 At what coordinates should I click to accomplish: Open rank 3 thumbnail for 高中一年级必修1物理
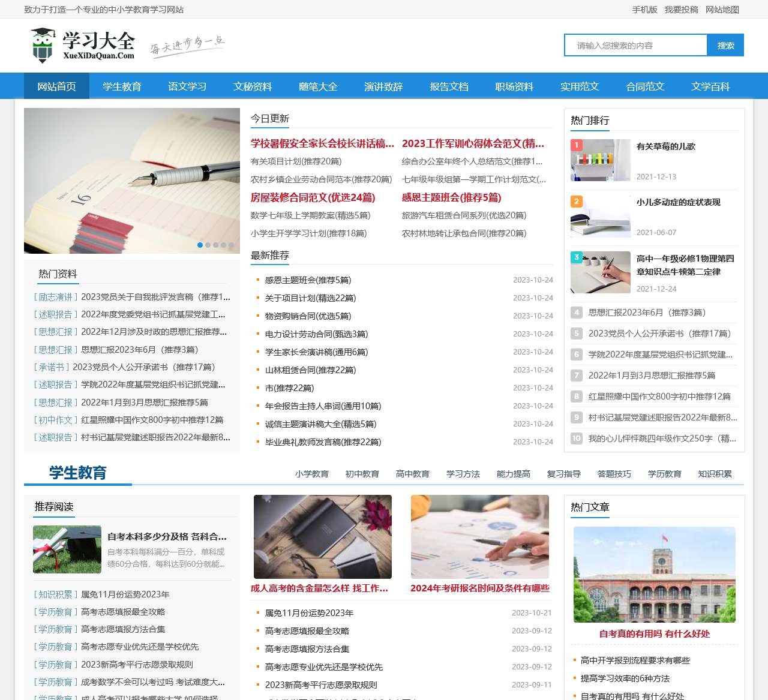[601, 272]
